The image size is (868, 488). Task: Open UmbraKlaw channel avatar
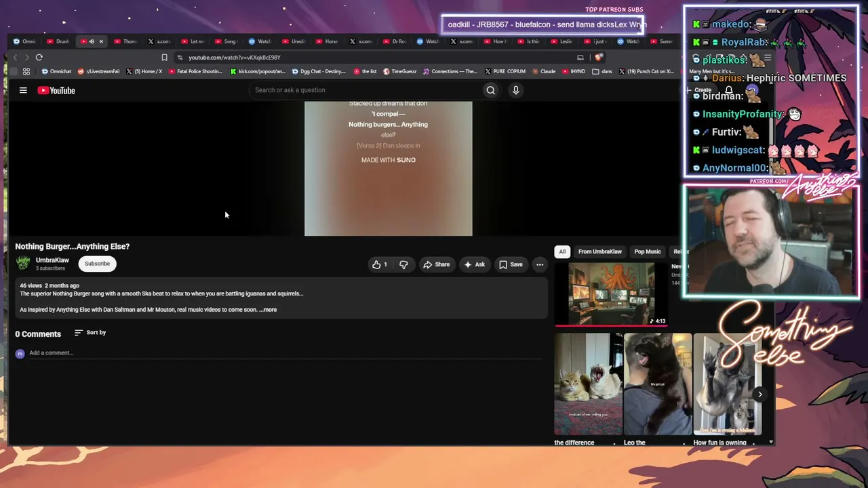[23, 263]
